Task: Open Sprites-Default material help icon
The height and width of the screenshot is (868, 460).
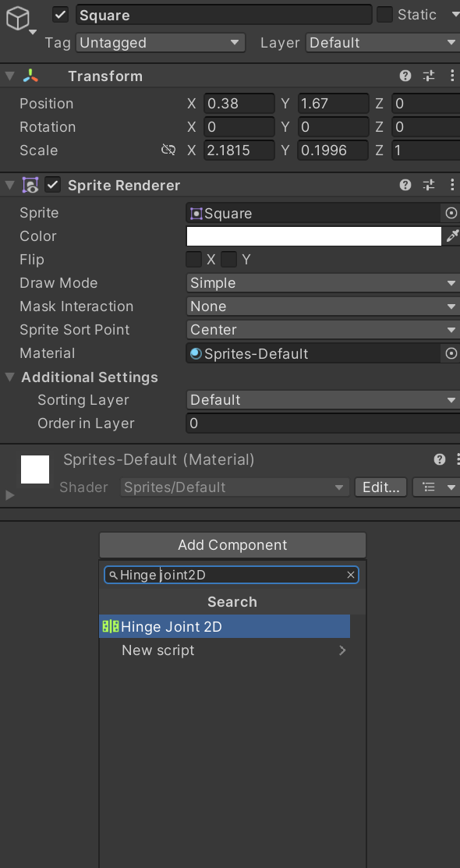Action: [x=440, y=459]
